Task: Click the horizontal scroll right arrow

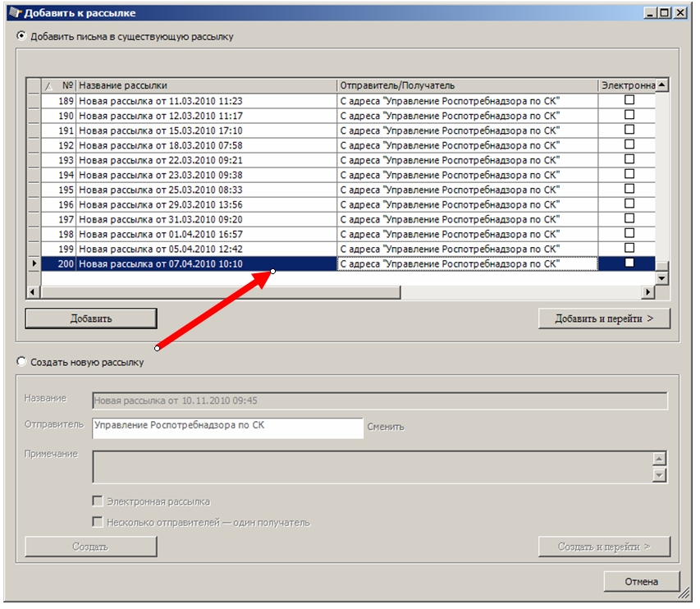Action: click(648, 292)
